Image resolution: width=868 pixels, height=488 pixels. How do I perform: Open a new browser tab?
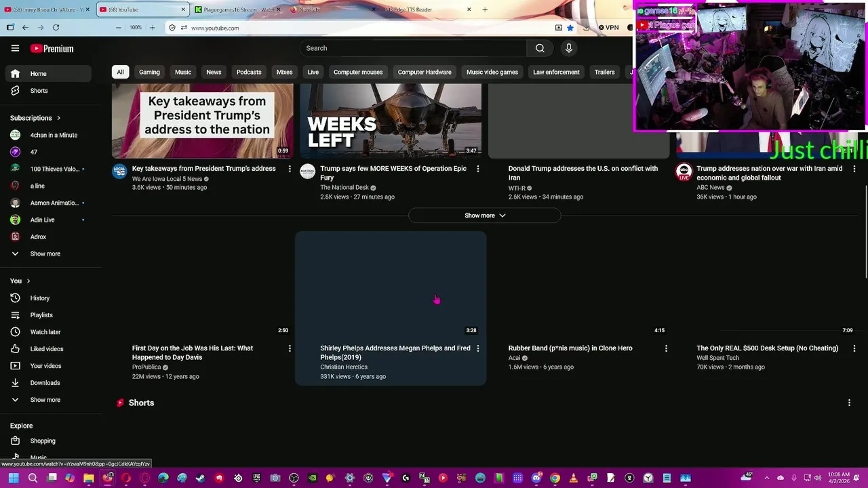[x=485, y=9]
